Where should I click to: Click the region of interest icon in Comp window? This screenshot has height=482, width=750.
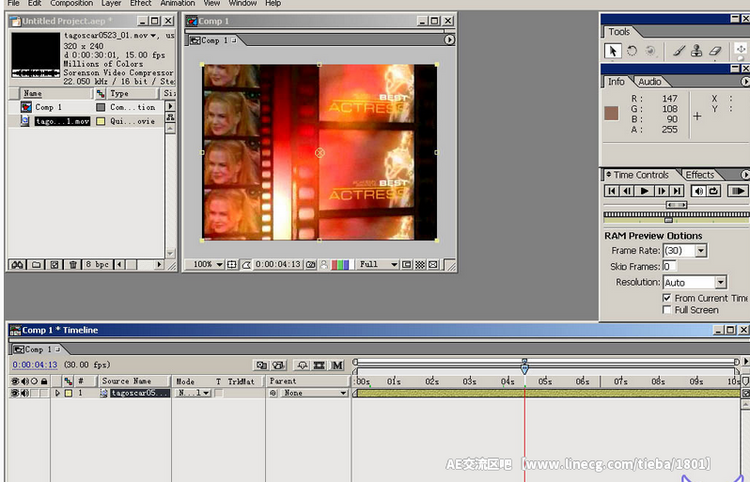click(x=407, y=264)
